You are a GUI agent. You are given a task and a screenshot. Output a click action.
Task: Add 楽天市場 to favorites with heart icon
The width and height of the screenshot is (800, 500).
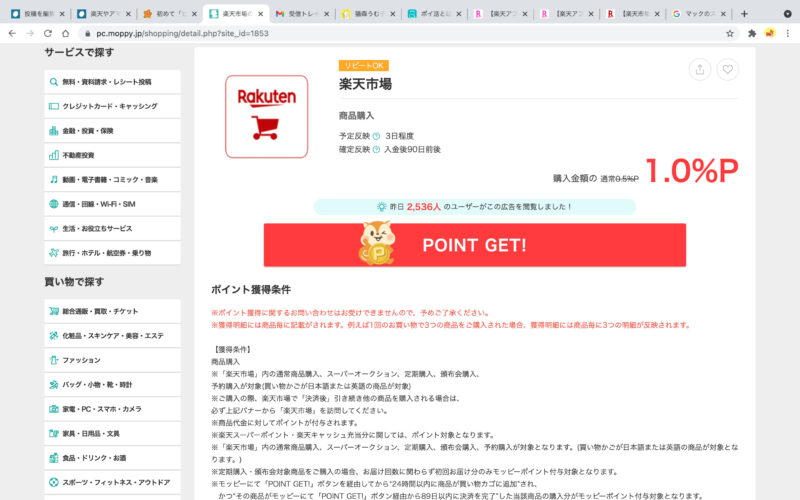[x=728, y=69]
